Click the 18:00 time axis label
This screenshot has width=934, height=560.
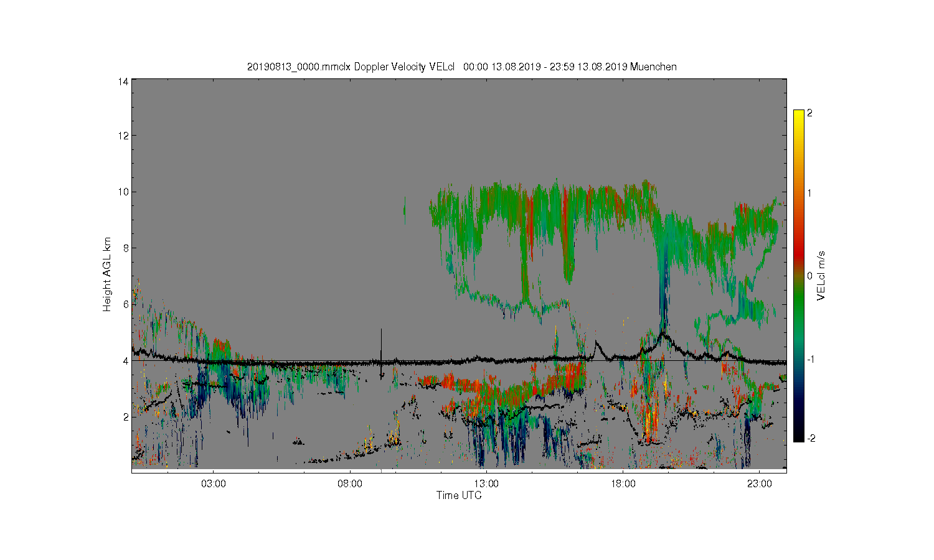tap(623, 483)
